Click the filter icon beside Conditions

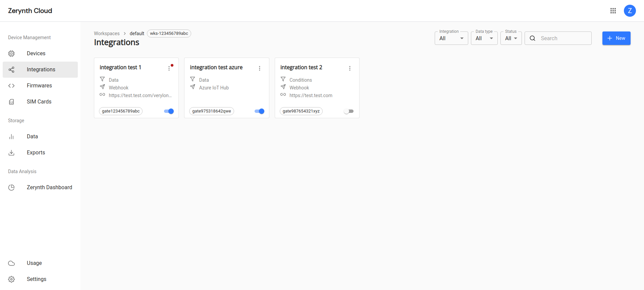pos(283,79)
